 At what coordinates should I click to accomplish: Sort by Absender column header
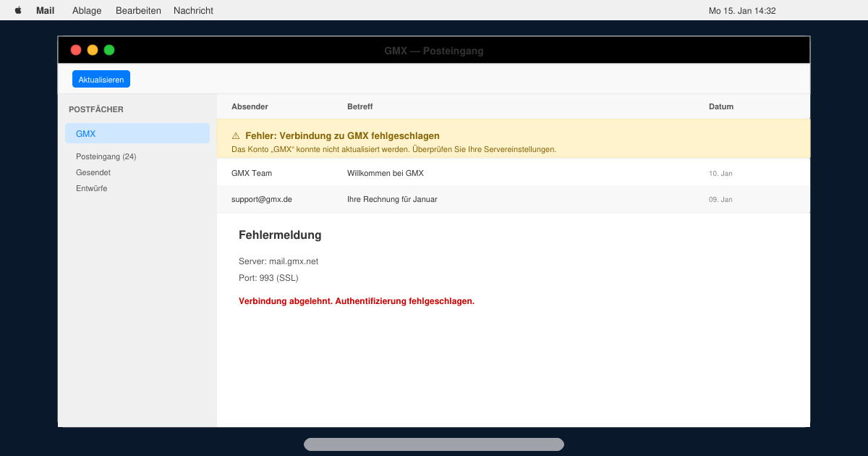pos(250,106)
